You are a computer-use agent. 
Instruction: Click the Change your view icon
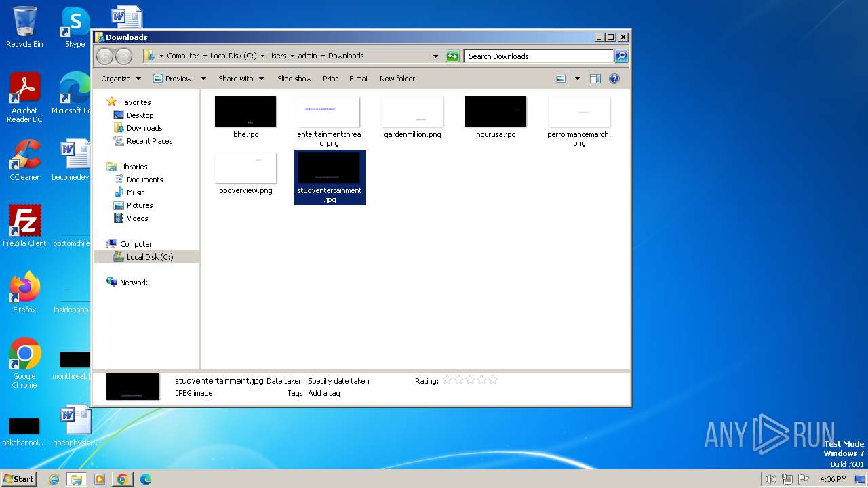(x=561, y=79)
